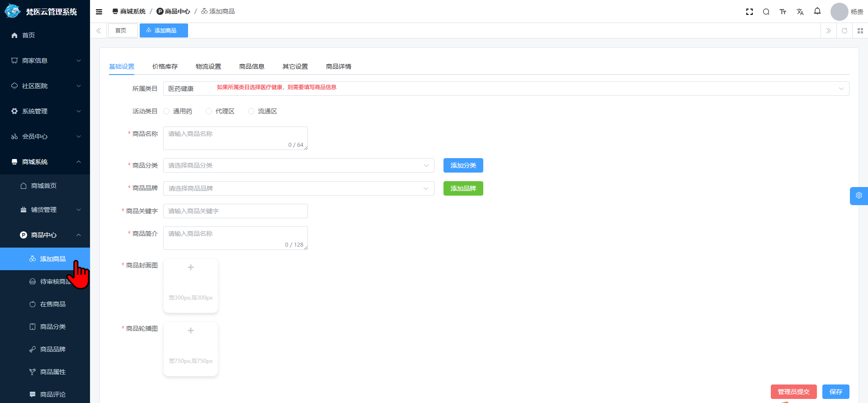Collapse sidebar with hamburger icon

click(x=99, y=12)
